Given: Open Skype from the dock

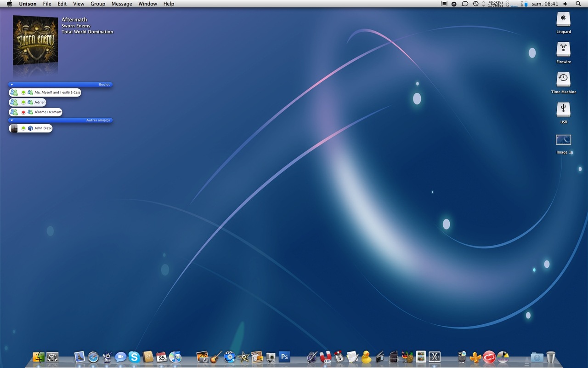Looking at the screenshot, I should tap(134, 356).
